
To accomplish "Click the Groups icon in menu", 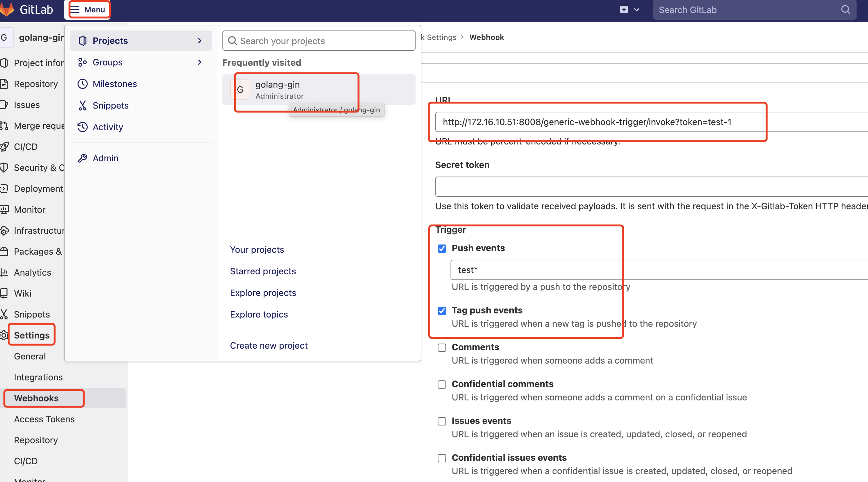I will pyautogui.click(x=83, y=62).
